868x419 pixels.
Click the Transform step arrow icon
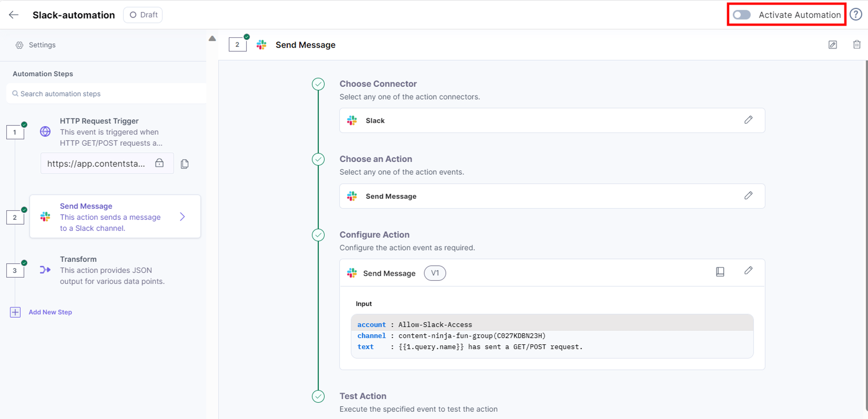[45, 270]
